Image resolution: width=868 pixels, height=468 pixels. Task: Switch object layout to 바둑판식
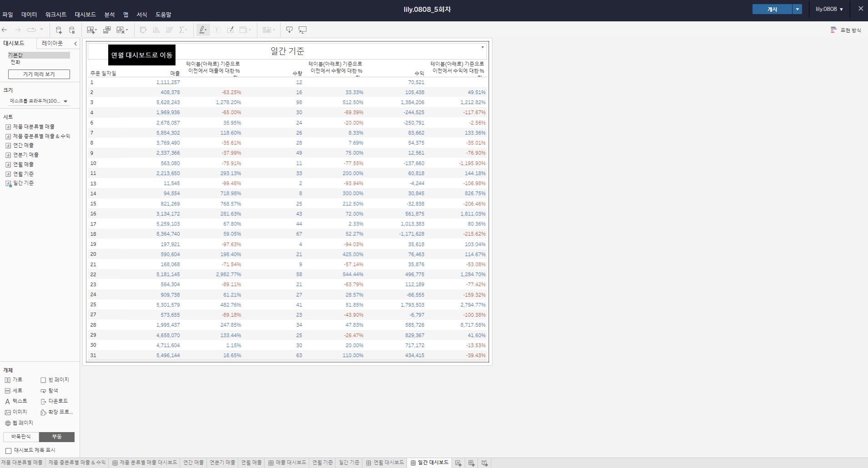click(21, 437)
